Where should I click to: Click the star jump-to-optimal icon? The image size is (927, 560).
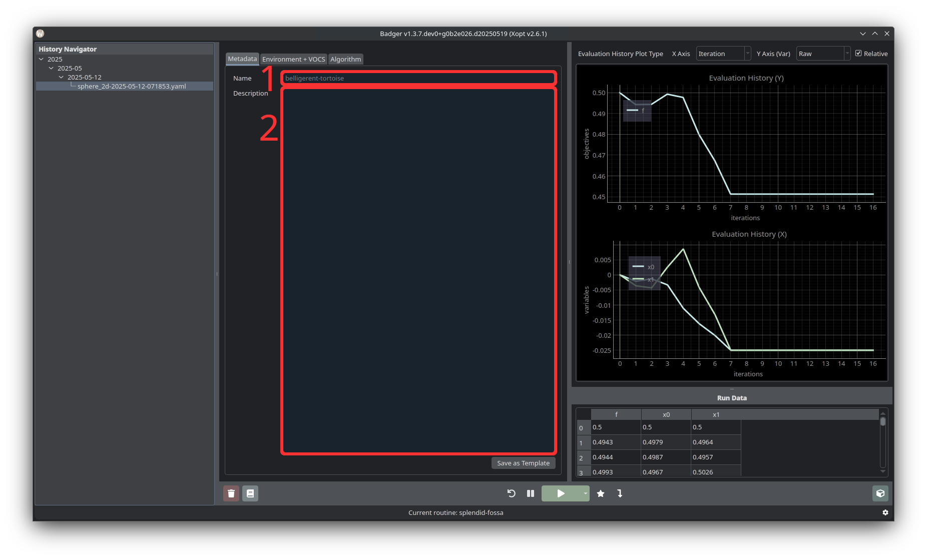(x=601, y=493)
